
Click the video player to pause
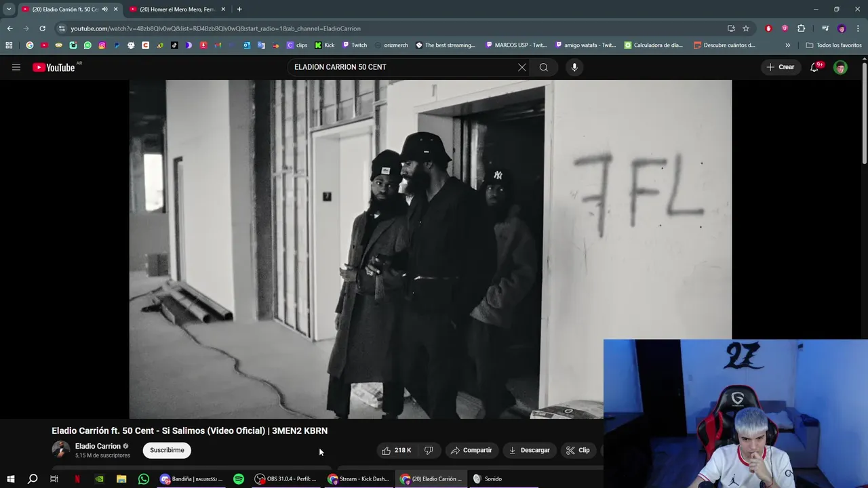(430, 249)
